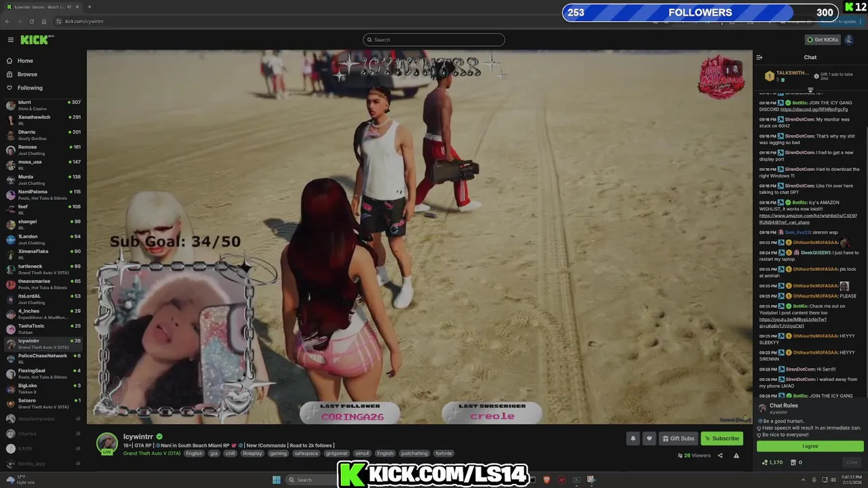Select the gta tag

coord(214,453)
